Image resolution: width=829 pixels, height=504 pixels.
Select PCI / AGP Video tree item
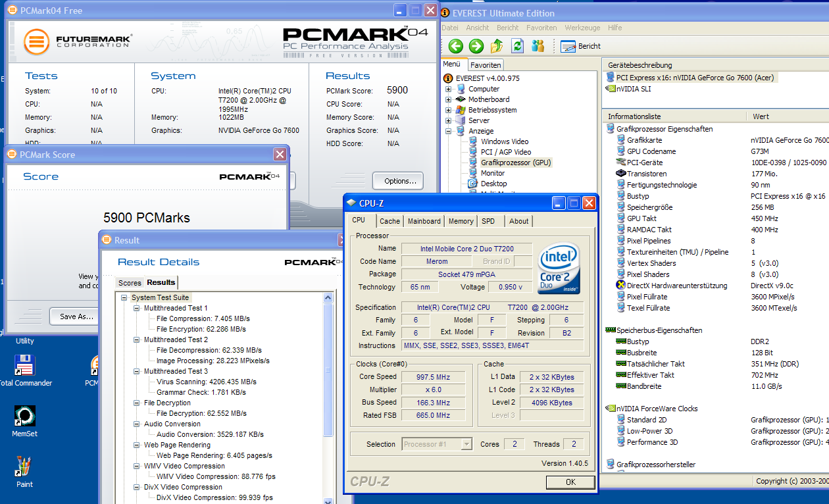click(505, 152)
